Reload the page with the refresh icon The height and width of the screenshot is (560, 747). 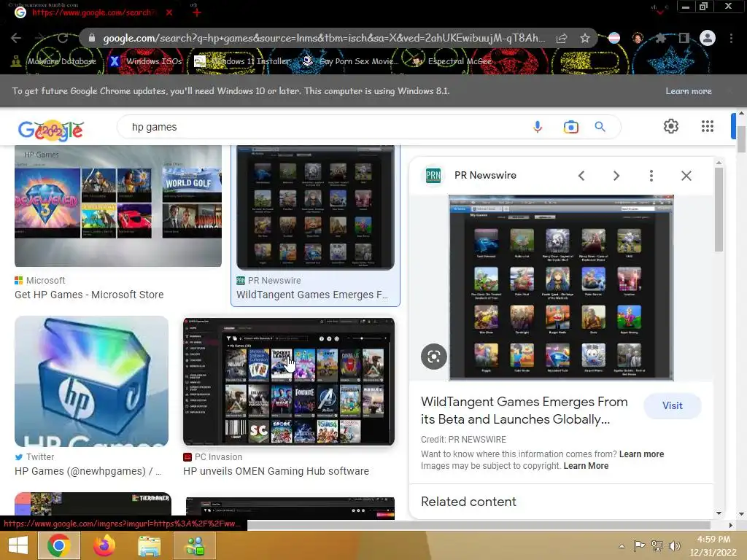click(x=63, y=38)
